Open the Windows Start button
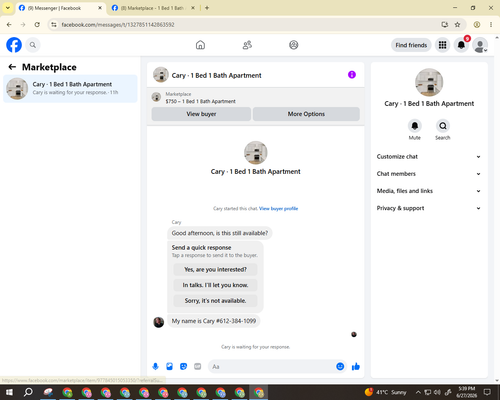Viewport: 500px width, 400px height. (x=9, y=392)
